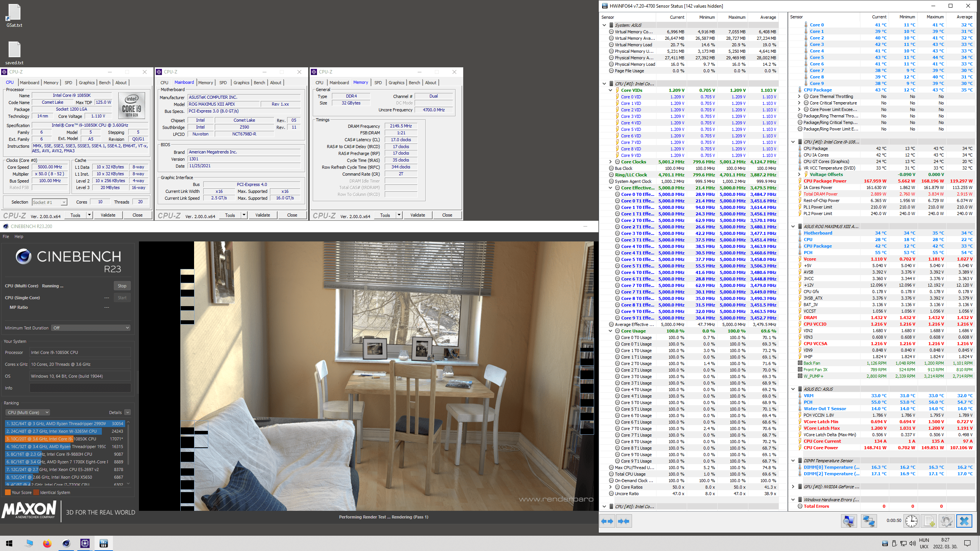The height and width of the screenshot is (551, 980).
Task: Click the Your Score orange legend swatch
Action: point(8,492)
